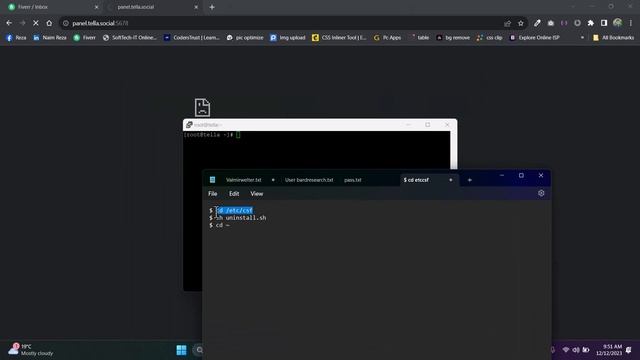Open the Notepad File menu
640x360 pixels.
(213, 194)
